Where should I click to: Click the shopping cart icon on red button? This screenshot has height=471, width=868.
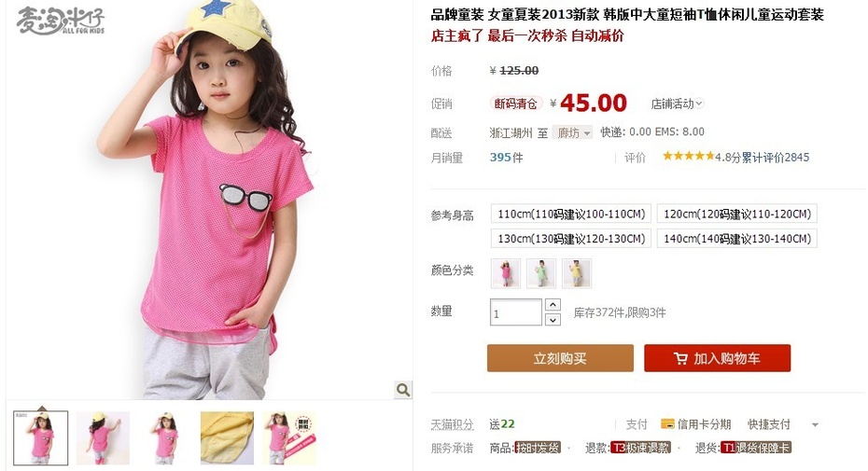[x=680, y=359]
